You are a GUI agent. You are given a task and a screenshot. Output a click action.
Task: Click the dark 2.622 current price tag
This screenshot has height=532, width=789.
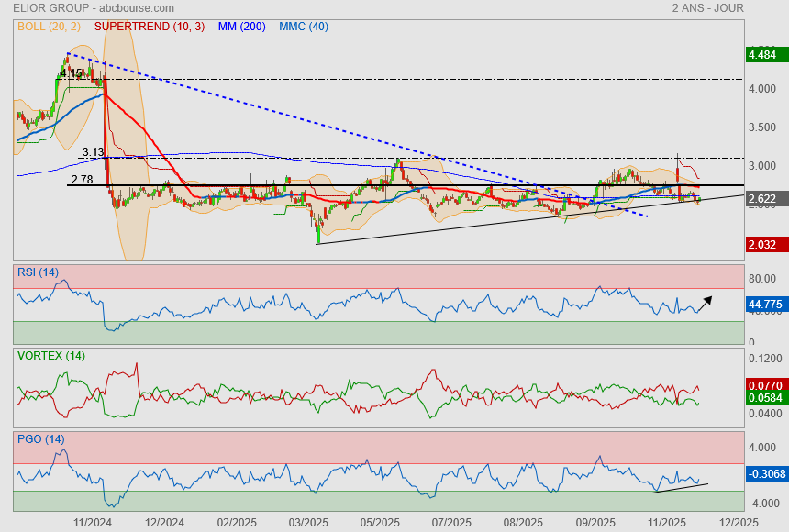coord(763,199)
